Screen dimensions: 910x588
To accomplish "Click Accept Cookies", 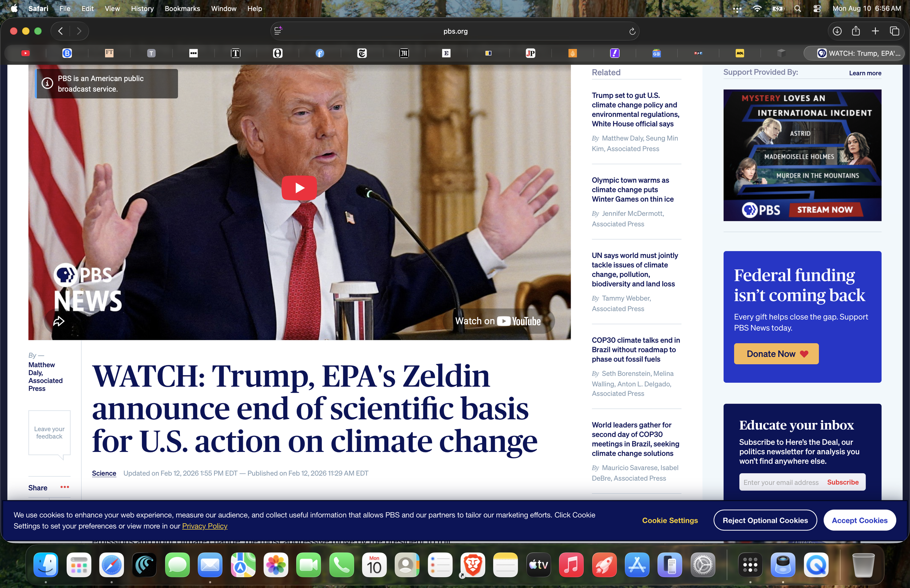I will point(859,520).
